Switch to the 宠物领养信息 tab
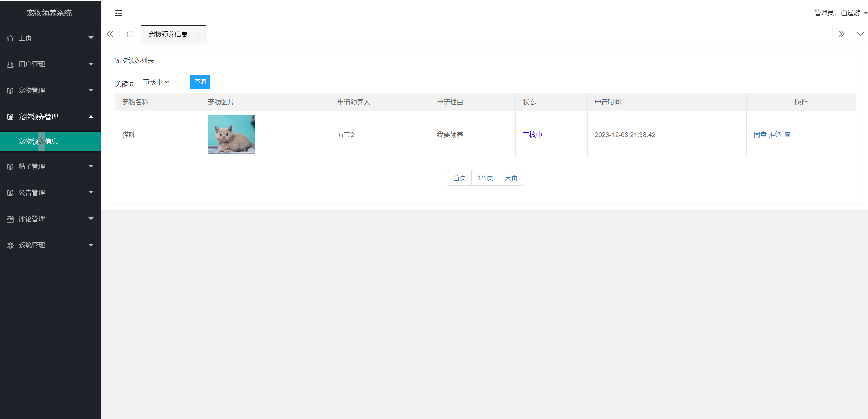This screenshot has height=419, width=868. 168,34
